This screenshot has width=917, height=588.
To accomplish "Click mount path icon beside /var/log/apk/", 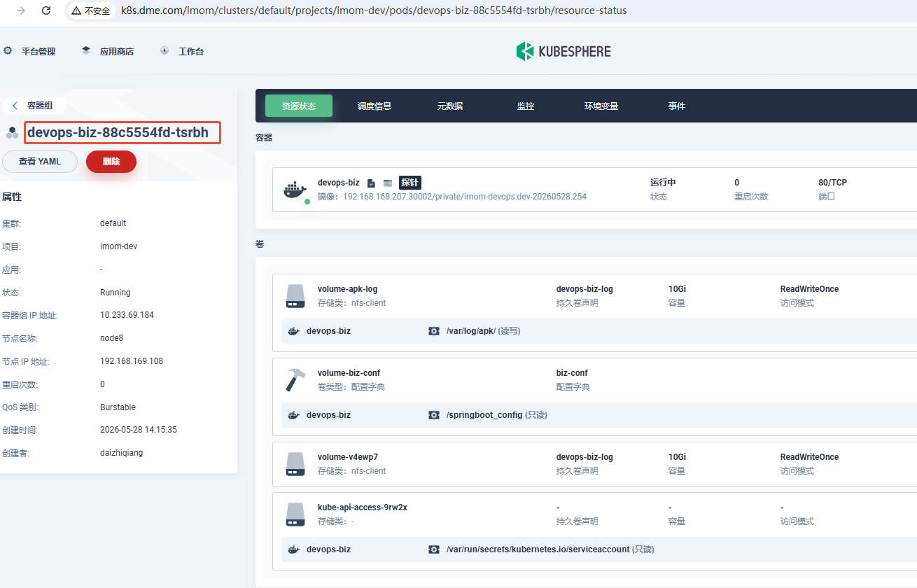I will tap(434, 331).
